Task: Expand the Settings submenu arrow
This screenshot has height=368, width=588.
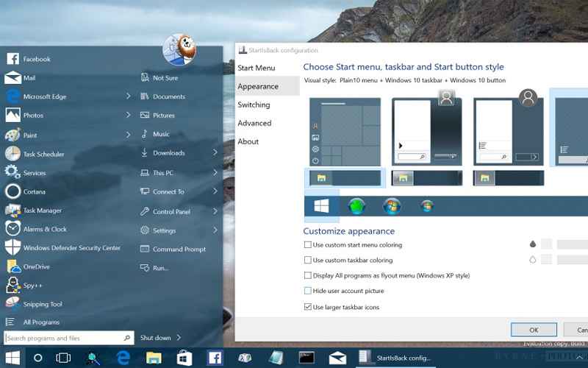Action: pyautogui.click(x=215, y=230)
